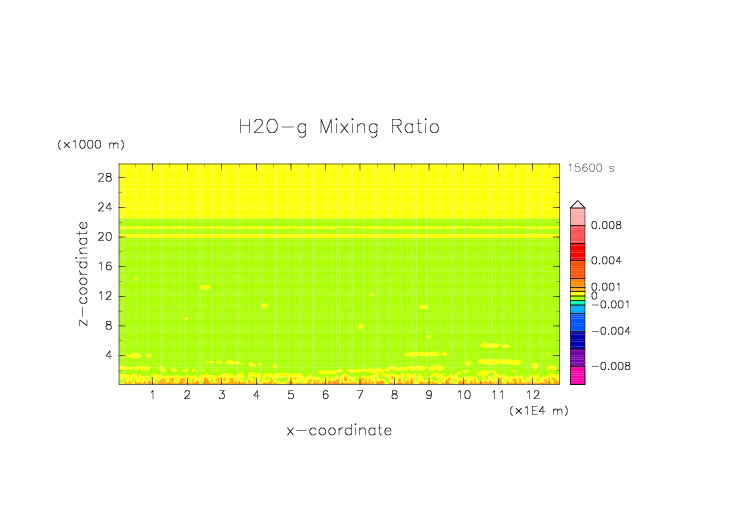Screen dimensions: 752x532
Task: Click the '(×1000 m)' unit label
Action: pyautogui.click(x=85, y=145)
